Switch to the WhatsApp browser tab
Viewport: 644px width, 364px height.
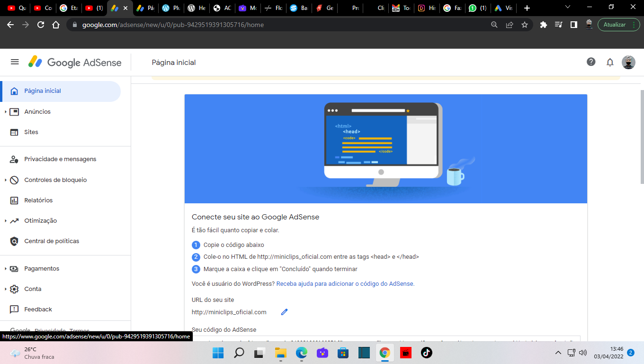tap(477, 8)
